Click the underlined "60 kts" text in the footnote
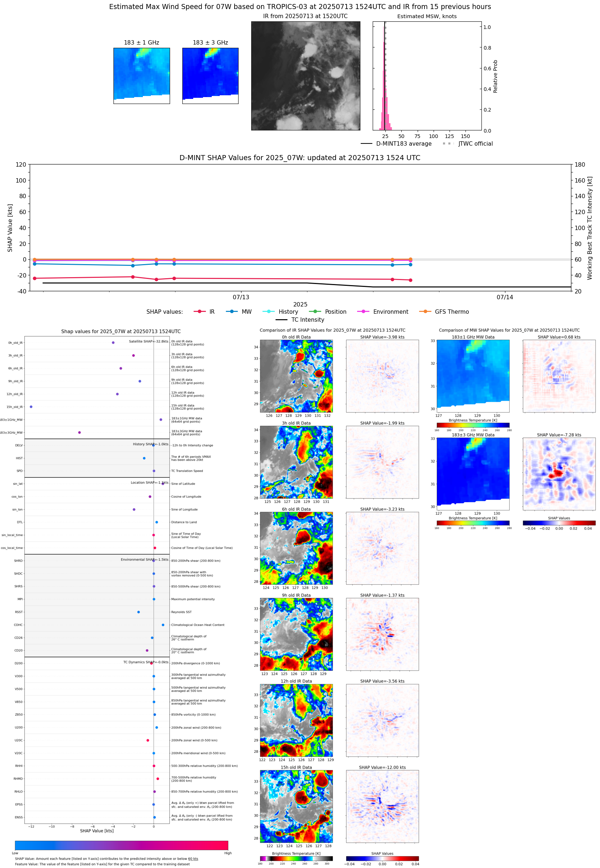The height and width of the screenshot is (868, 600). tap(193, 859)
